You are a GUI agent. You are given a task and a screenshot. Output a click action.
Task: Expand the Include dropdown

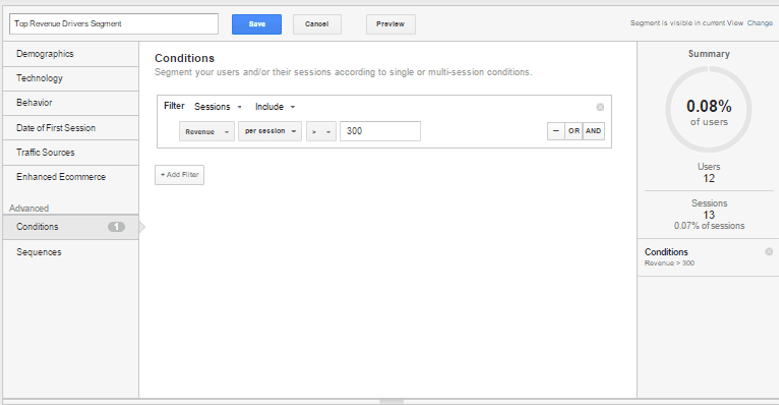pos(275,107)
